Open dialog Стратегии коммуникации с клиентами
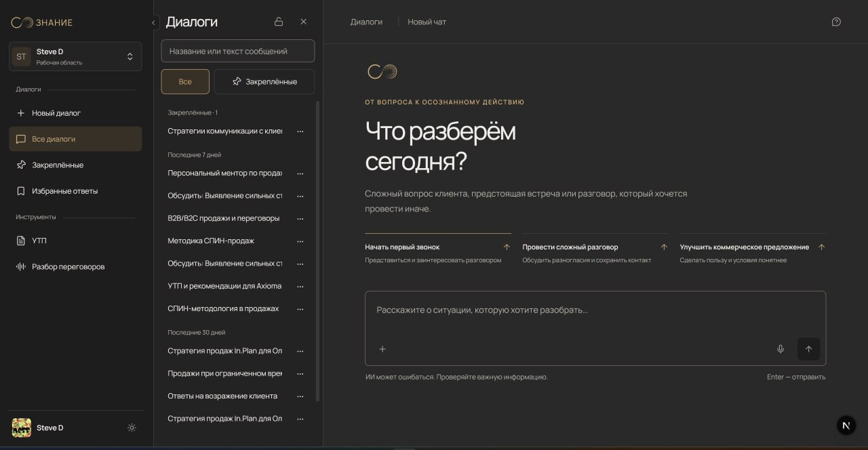The width and height of the screenshot is (868, 450). tap(225, 131)
